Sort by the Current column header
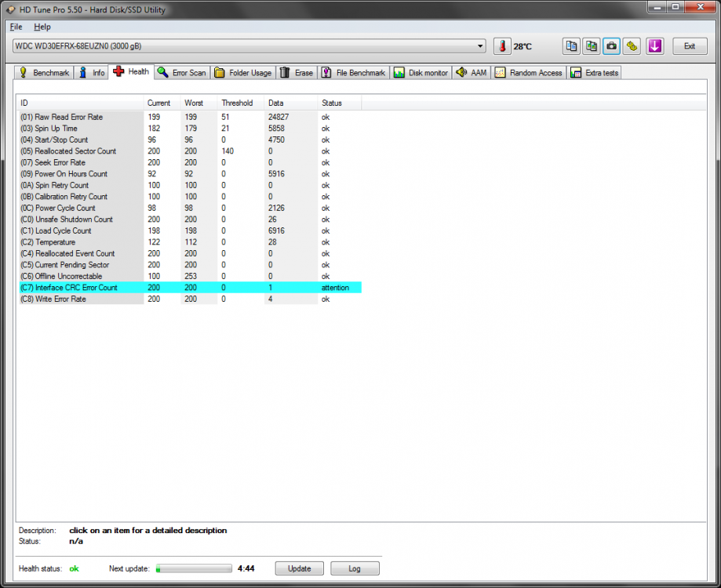The width and height of the screenshot is (721, 588). pos(162,103)
